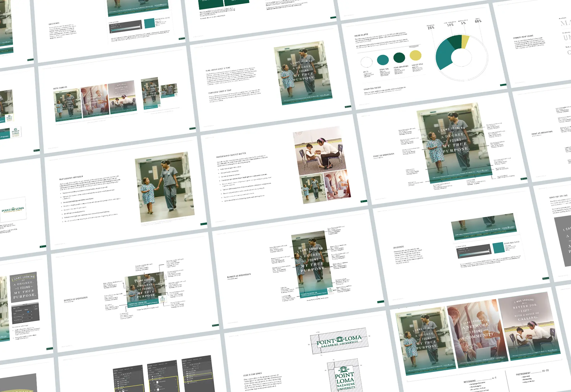This screenshot has height=392, width=571.
Task: Open the "PHOTOGRAPHY 20-23" contents entry
Action: point(532,372)
